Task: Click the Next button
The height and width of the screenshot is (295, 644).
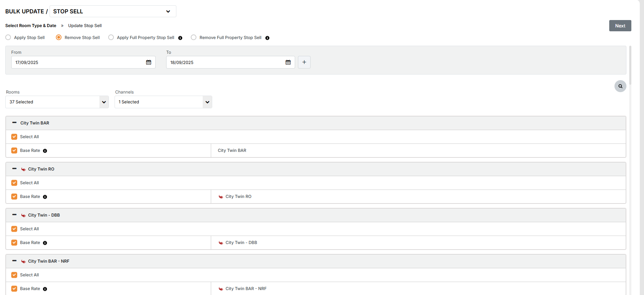Action: 620,26
